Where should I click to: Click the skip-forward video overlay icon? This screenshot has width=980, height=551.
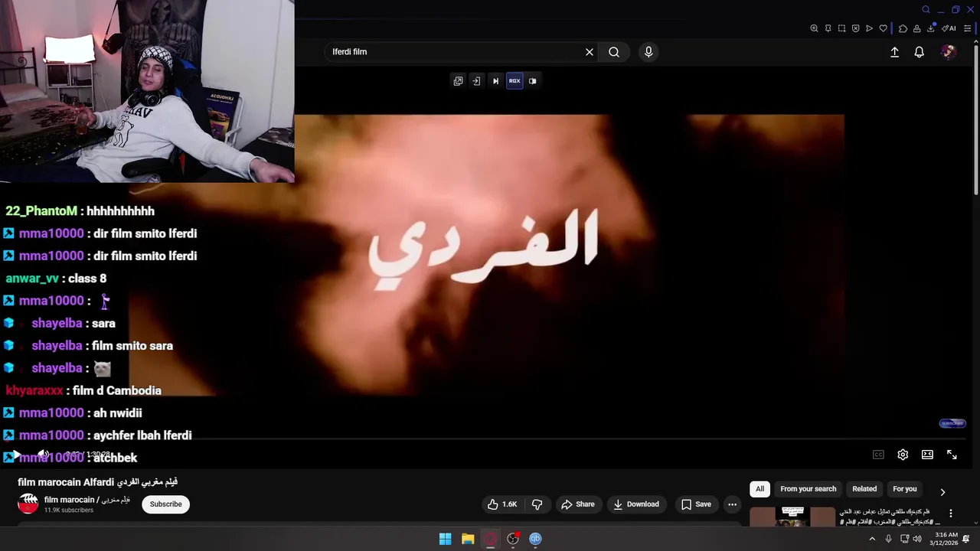pos(495,81)
